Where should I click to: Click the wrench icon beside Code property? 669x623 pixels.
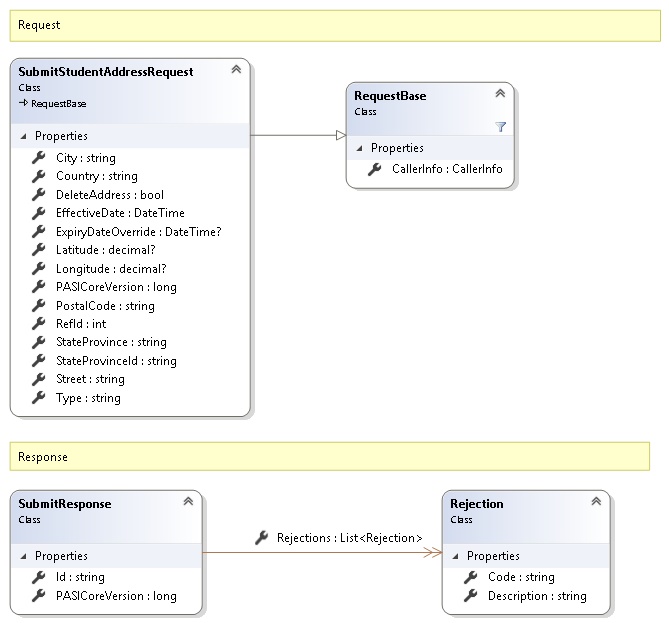(471, 577)
